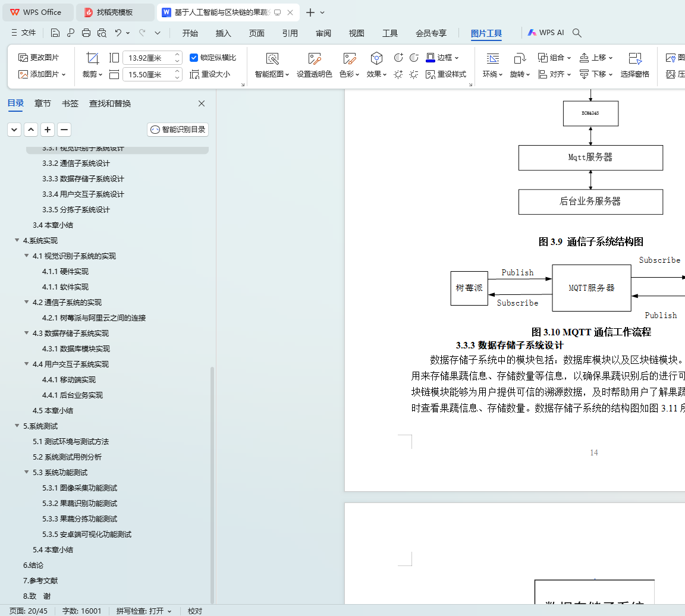This screenshot has width=685, height=616.
Task: Click the Send Backward (下移) icon
Action: tap(596, 74)
